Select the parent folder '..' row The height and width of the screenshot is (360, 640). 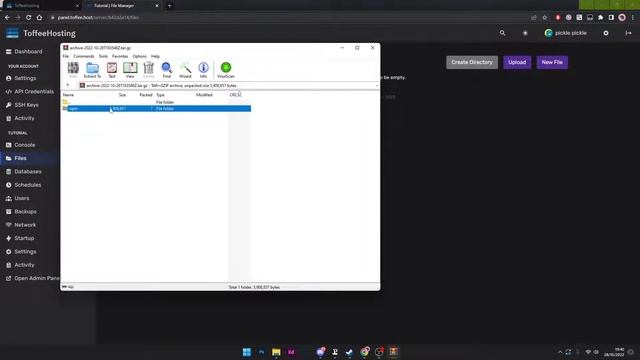pyautogui.click(x=156, y=102)
